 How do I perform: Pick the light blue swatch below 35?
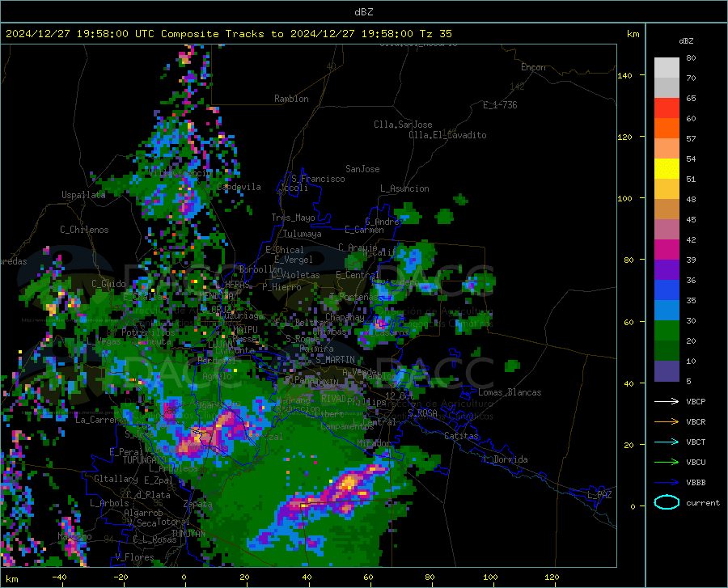(667, 311)
